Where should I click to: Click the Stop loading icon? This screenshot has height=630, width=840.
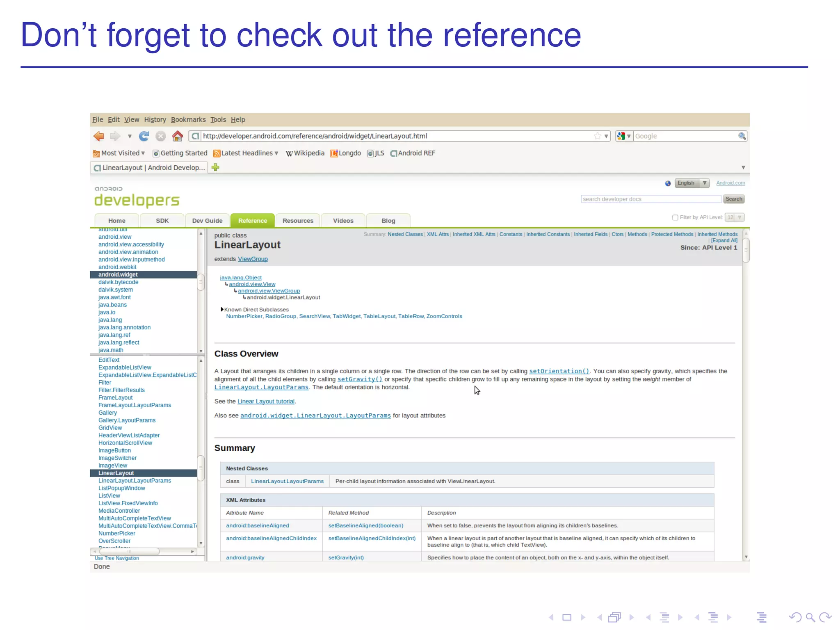click(x=161, y=136)
